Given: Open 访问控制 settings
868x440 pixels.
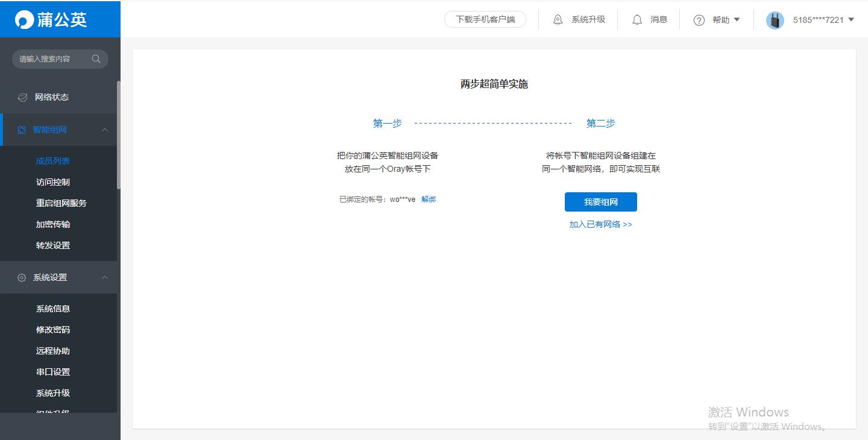Looking at the screenshot, I should click(52, 181).
